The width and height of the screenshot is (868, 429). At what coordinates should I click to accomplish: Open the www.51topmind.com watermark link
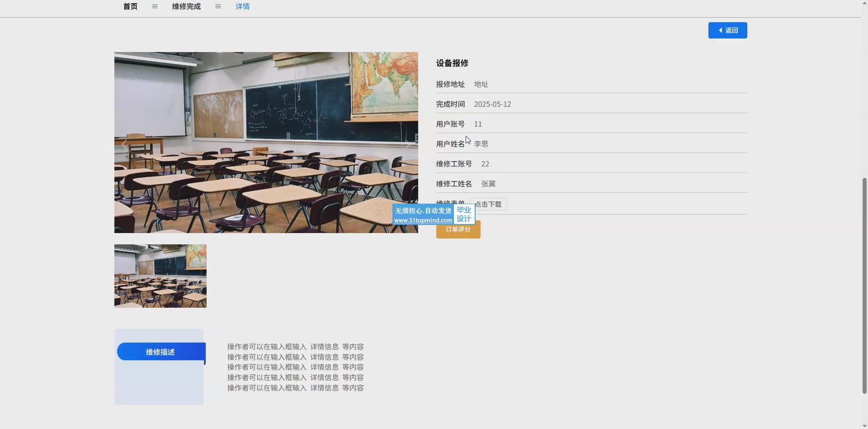tap(423, 220)
